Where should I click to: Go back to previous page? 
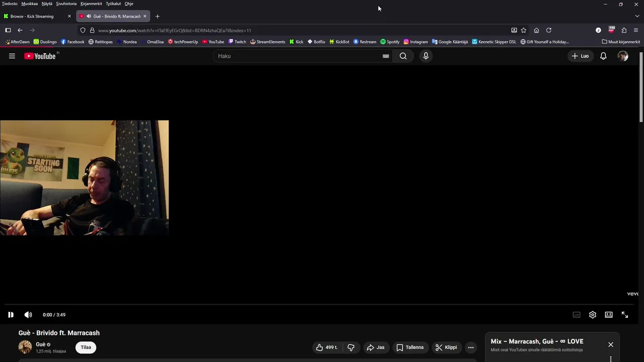point(20,30)
